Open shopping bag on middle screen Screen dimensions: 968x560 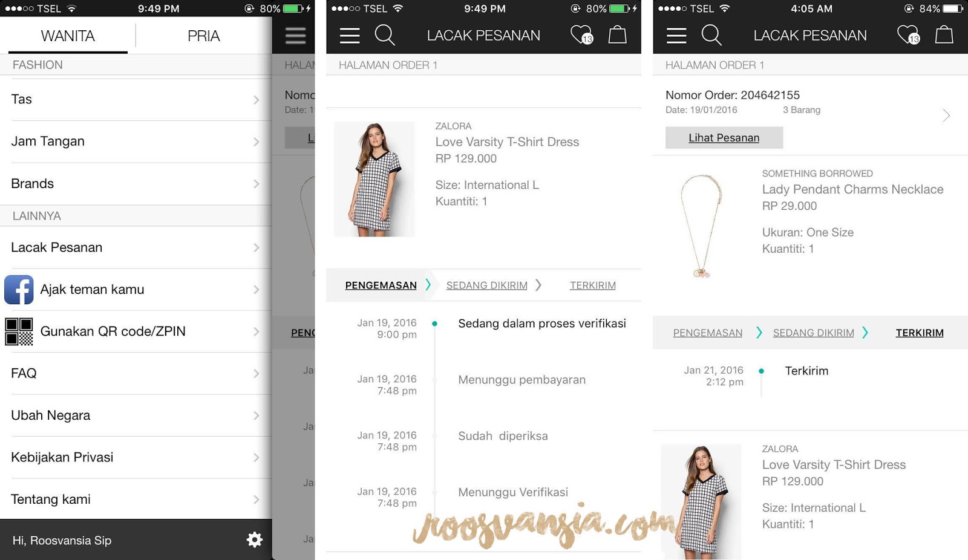[x=617, y=34]
